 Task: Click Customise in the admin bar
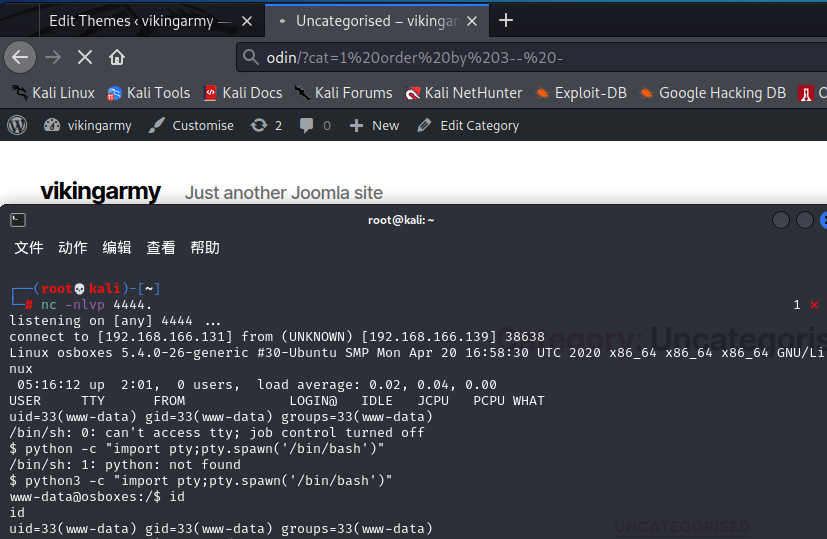pyautogui.click(x=191, y=126)
